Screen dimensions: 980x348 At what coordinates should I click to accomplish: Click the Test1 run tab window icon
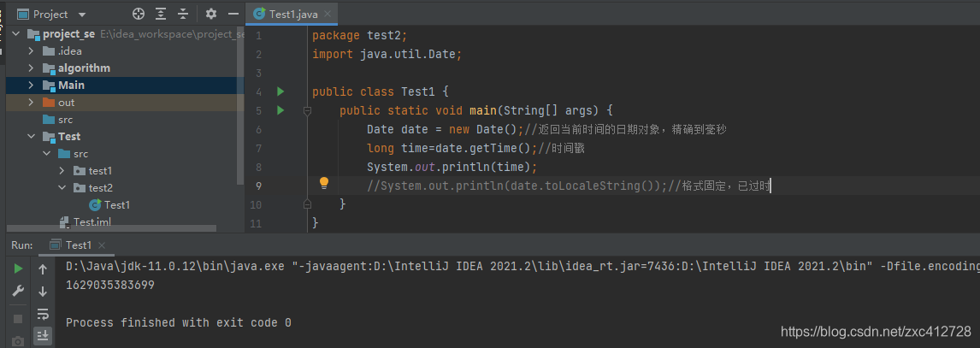coord(55,245)
